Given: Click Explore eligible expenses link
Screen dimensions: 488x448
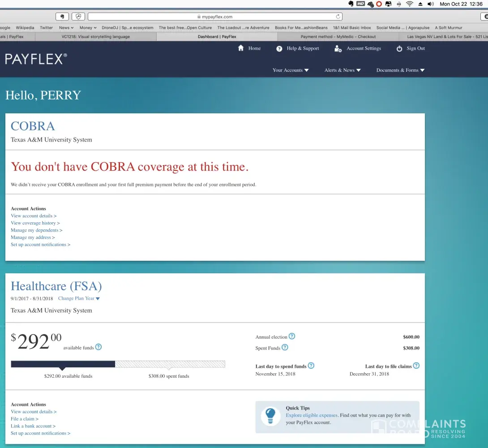Looking at the screenshot, I should click(312, 415).
